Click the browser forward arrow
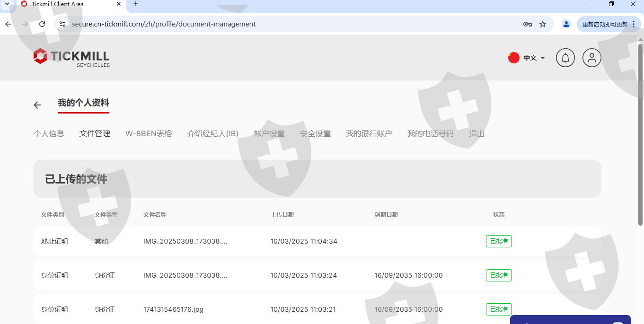Viewport: 644px width, 324px height. click(x=25, y=24)
